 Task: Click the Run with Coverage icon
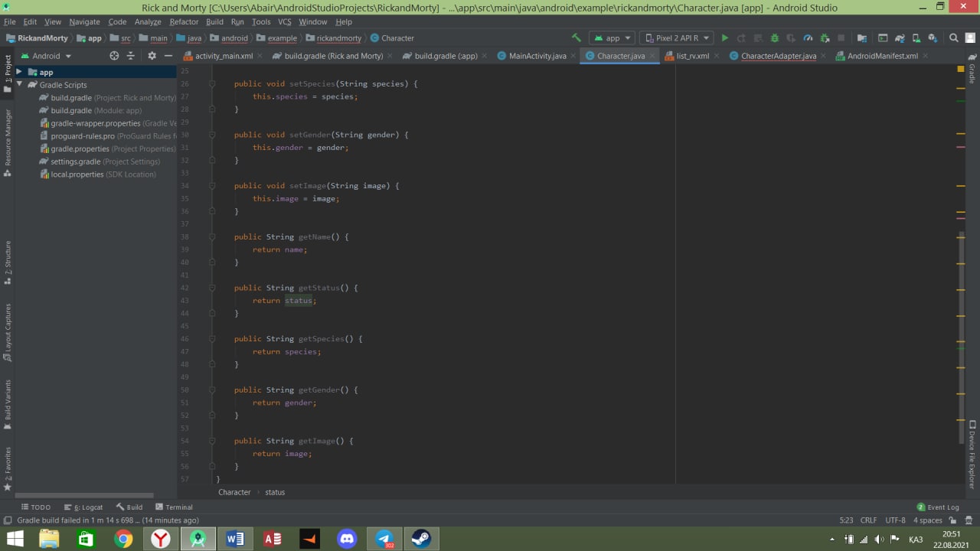[x=790, y=37]
